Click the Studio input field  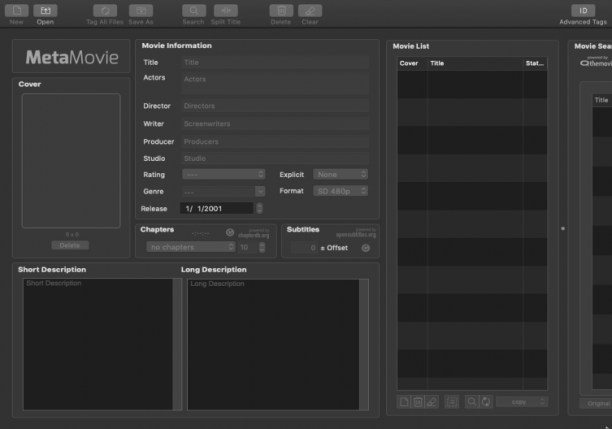pyautogui.click(x=275, y=158)
